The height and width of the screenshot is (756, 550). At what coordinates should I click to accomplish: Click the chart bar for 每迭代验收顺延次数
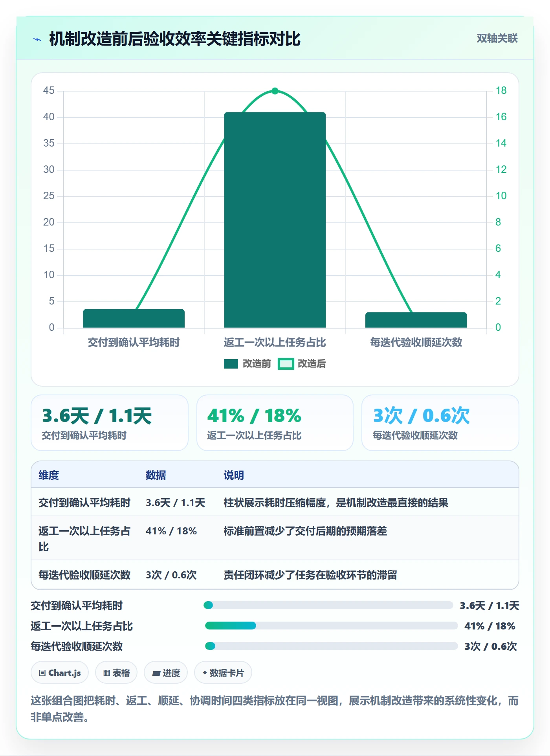(416, 320)
